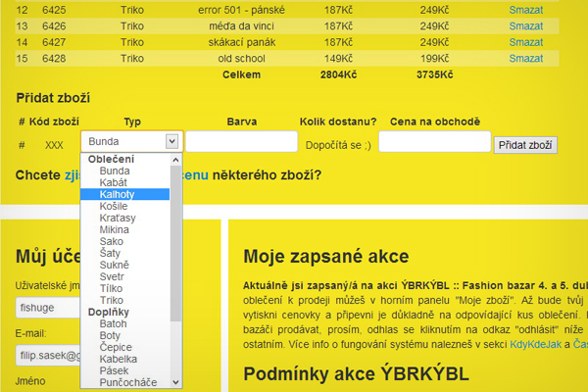
Task: Click the username field containing fishuge
Action: point(49,305)
